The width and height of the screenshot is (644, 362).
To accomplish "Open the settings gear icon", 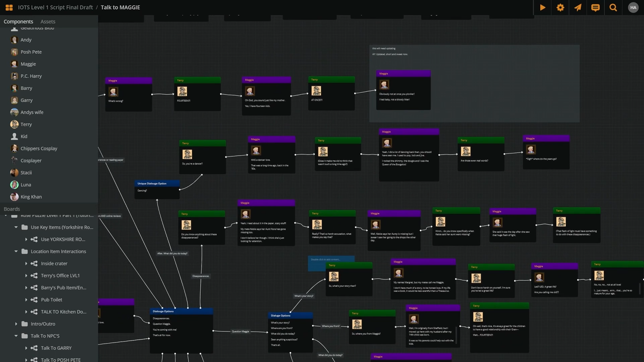I will (560, 8).
